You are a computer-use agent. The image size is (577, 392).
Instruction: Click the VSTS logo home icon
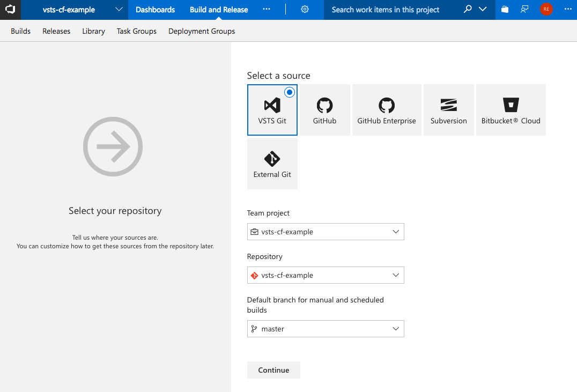10,10
